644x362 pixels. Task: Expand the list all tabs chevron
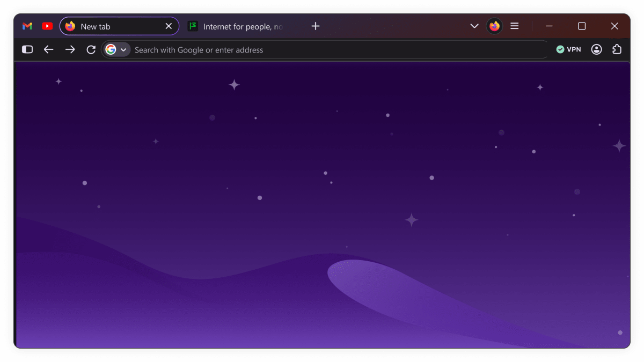(x=474, y=26)
